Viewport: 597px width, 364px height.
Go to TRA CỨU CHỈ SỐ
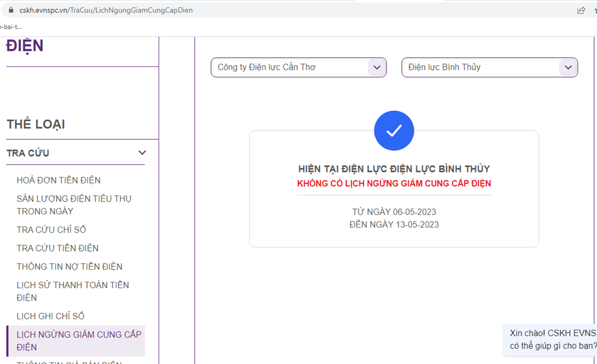click(x=51, y=230)
